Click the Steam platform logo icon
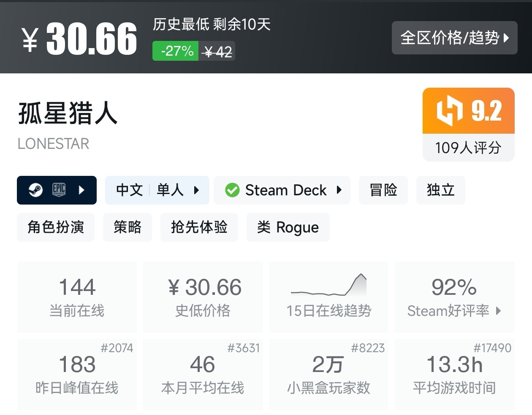This screenshot has height=415, width=532. pos(35,190)
